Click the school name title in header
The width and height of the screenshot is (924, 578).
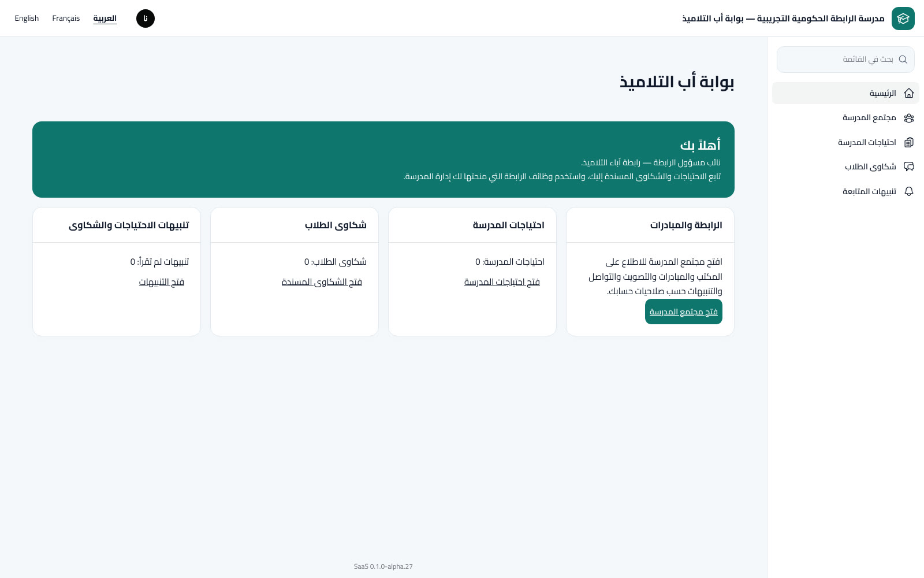click(783, 18)
